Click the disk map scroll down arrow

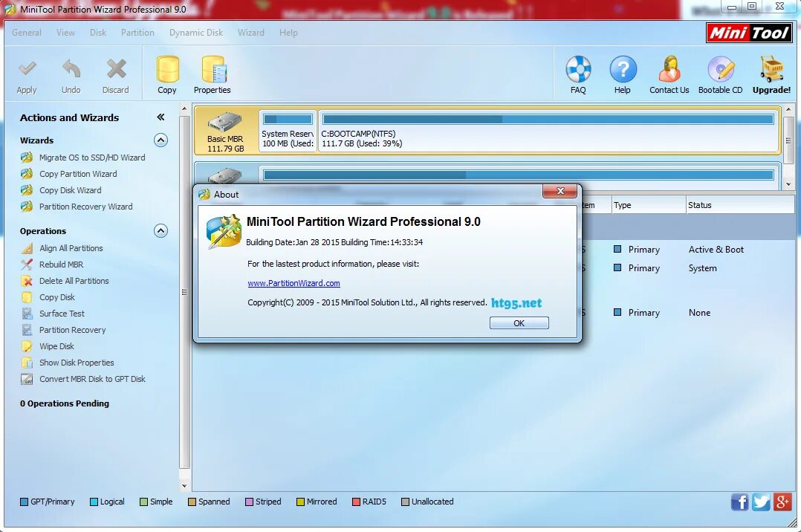point(788,184)
